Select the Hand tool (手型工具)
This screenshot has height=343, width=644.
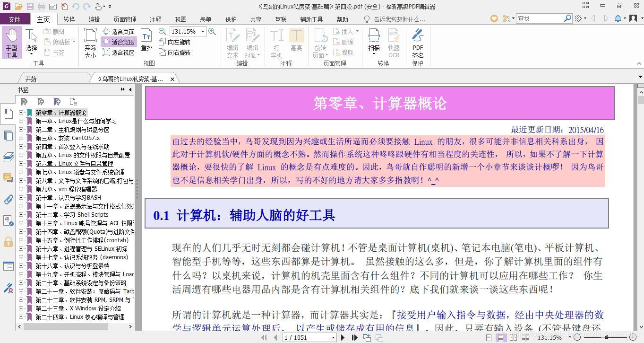point(12,42)
